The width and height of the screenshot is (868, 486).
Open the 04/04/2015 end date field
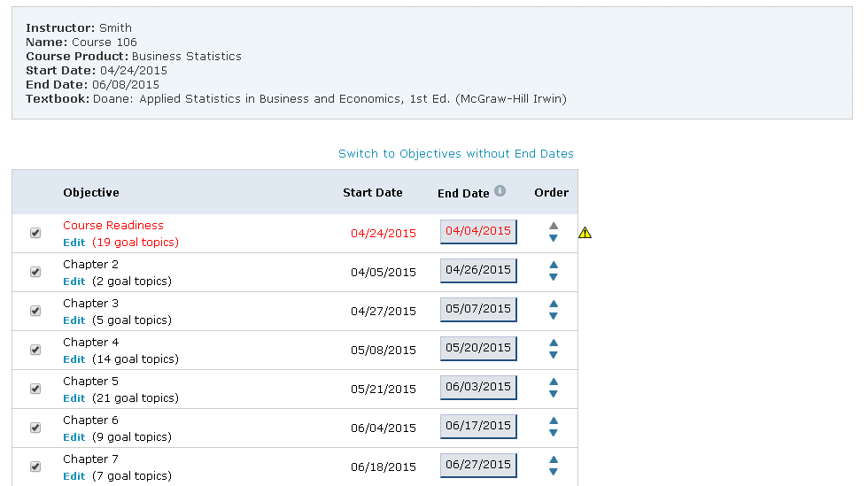[478, 231]
